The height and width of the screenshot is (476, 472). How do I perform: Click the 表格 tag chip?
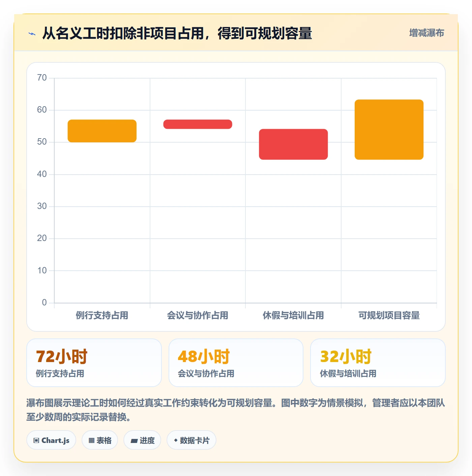(100, 440)
